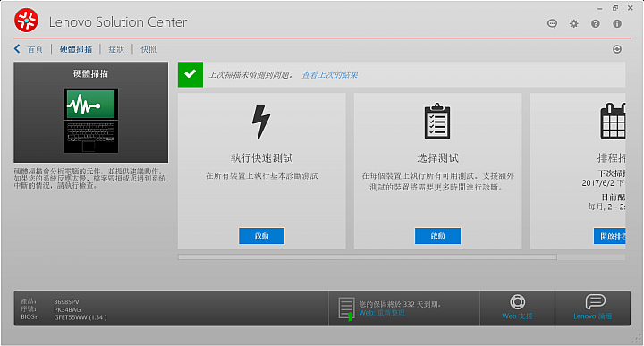This screenshot has height=346, width=644.
Task: Open the help question mark icon
Action: [x=596, y=24]
